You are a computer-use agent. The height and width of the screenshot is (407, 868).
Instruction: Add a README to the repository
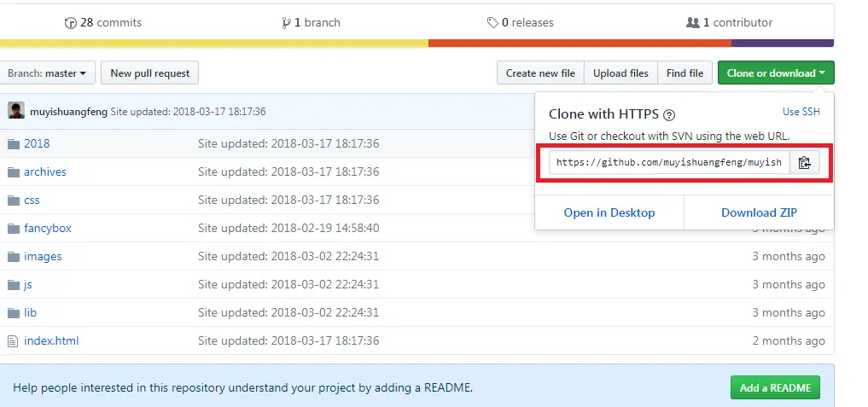[775, 387]
